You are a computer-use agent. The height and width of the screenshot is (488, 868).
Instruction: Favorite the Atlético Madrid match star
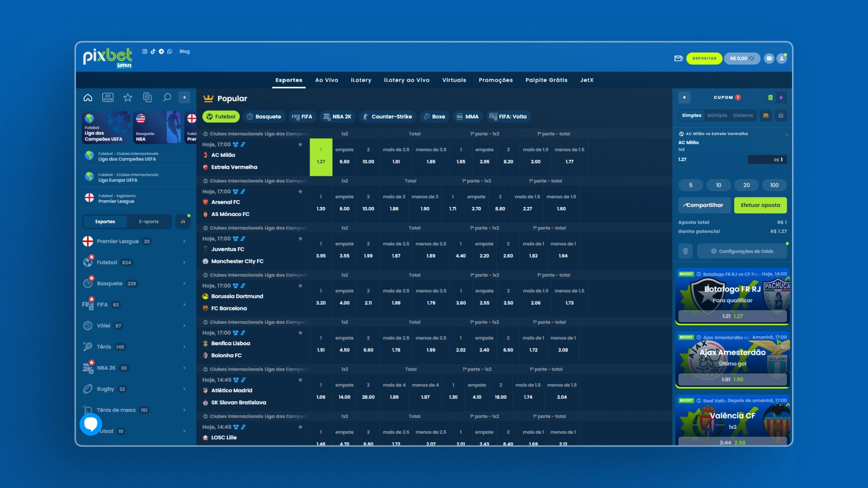(x=300, y=380)
